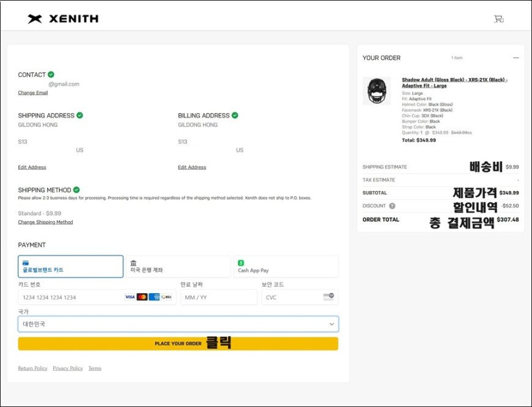Click the 'Standard - $9.99' shipping text
The width and height of the screenshot is (532, 407).
pos(40,213)
